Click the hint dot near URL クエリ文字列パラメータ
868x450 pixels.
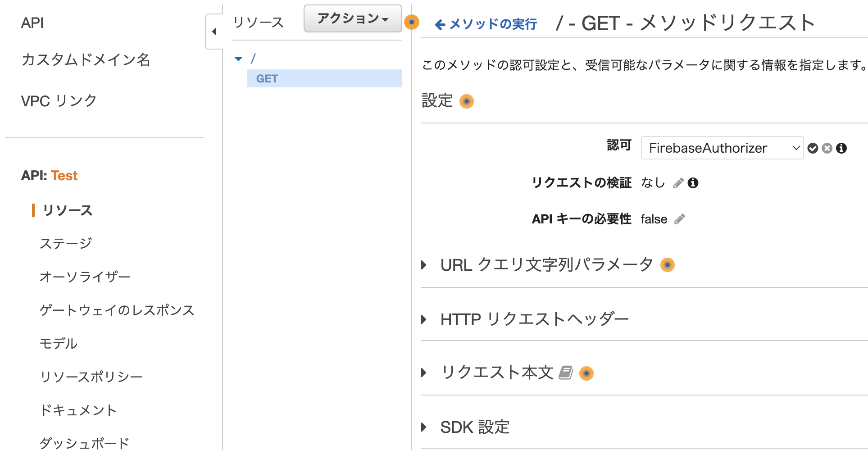coord(667,265)
